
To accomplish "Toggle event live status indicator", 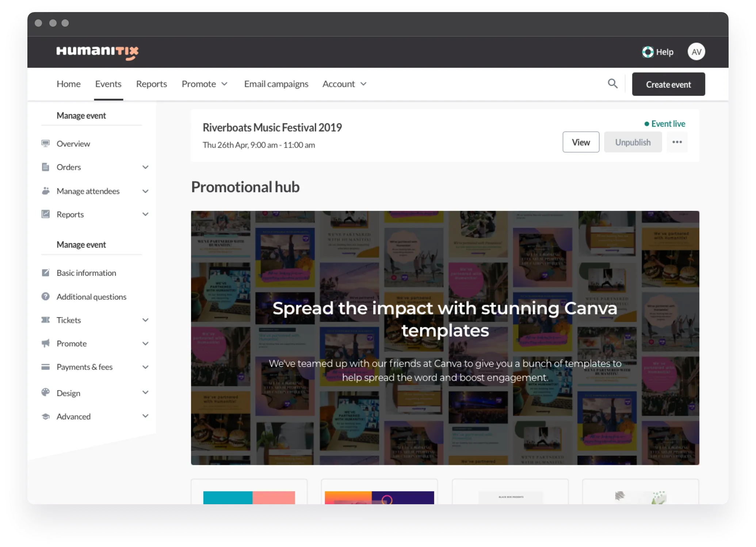I will tap(664, 124).
